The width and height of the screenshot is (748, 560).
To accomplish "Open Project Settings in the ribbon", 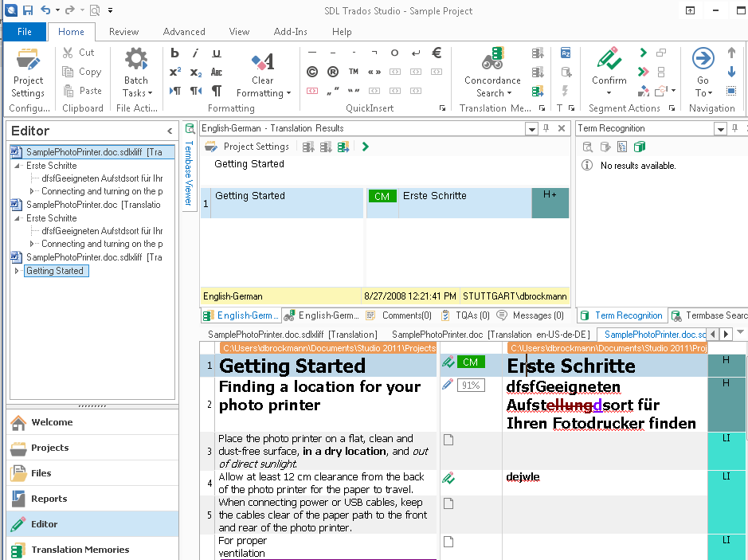I will [28, 73].
